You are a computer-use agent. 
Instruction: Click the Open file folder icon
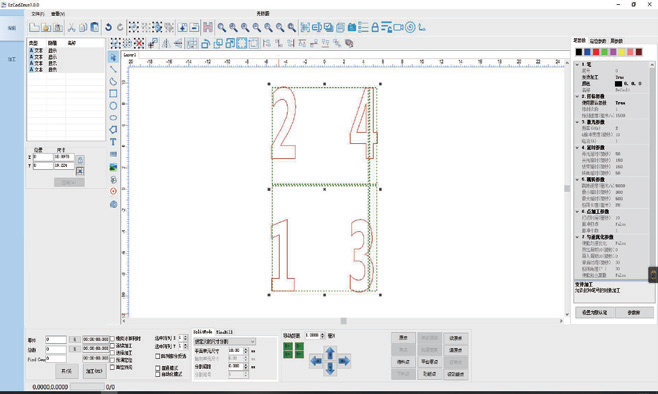click(46, 28)
